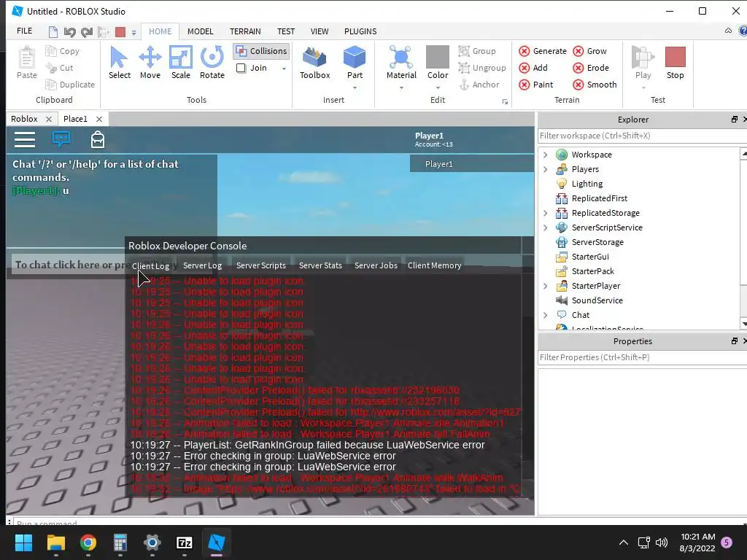Toggle the Collisions button
The height and width of the screenshot is (560, 747).
262,51
